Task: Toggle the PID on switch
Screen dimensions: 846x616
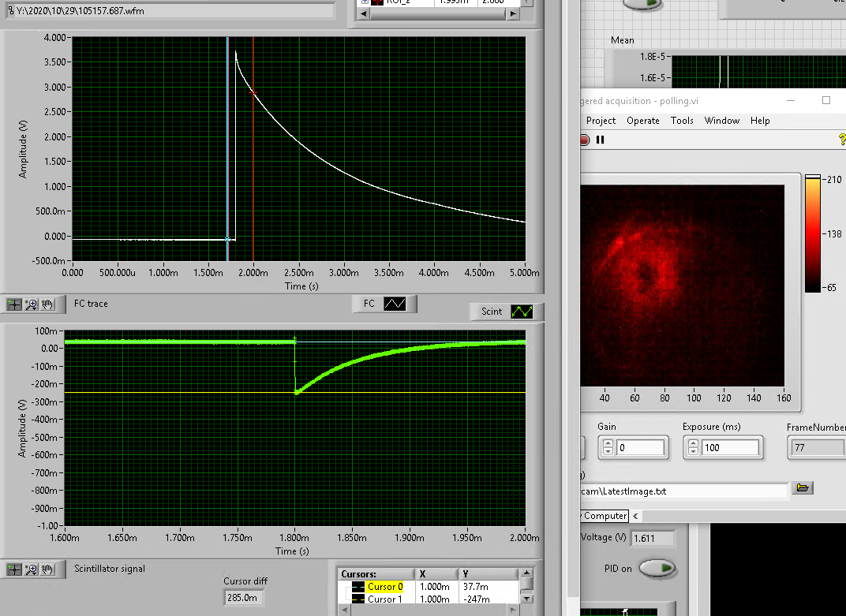Action: tap(657, 568)
